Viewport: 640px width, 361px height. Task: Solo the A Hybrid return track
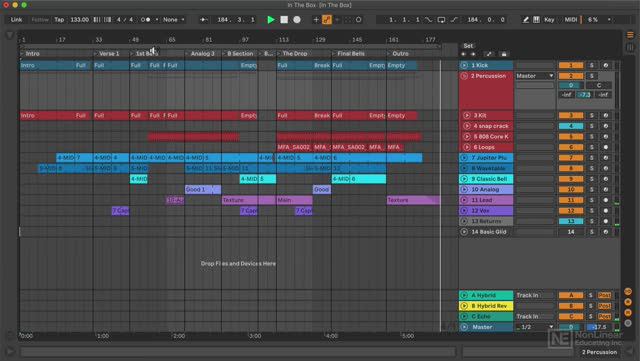click(591, 295)
